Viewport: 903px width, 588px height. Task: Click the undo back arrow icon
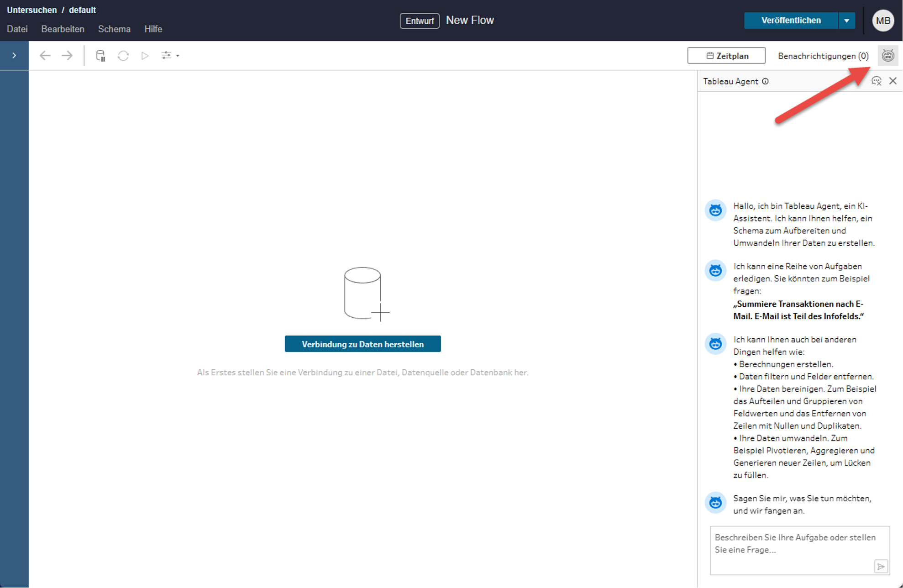tap(45, 56)
